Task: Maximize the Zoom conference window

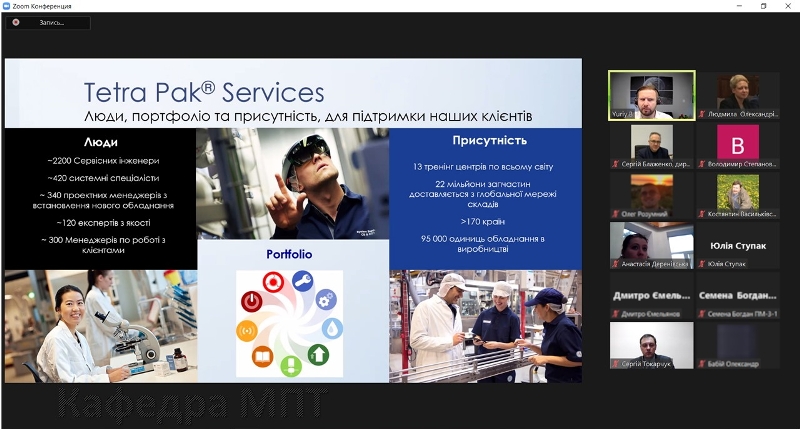Action: click(x=764, y=6)
